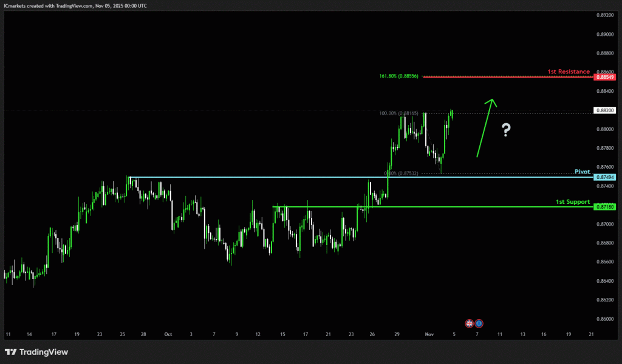Click the "1st Resistance" text label

click(568, 72)
